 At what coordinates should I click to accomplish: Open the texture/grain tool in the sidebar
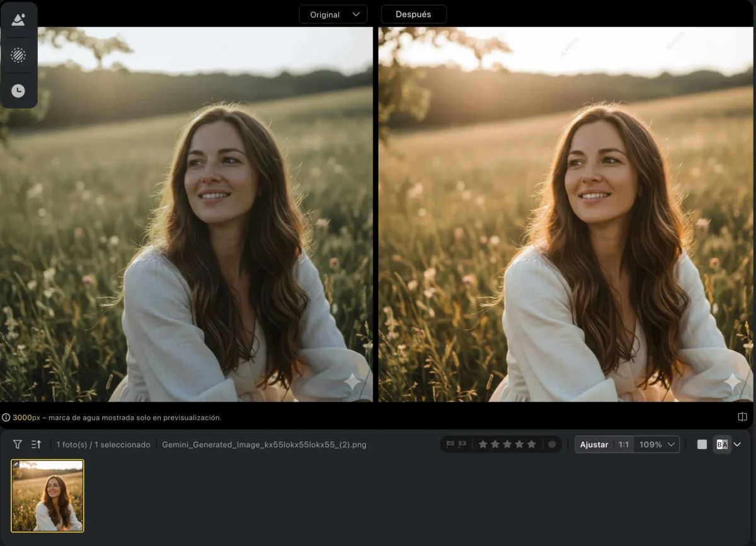(x=19, y=55)
